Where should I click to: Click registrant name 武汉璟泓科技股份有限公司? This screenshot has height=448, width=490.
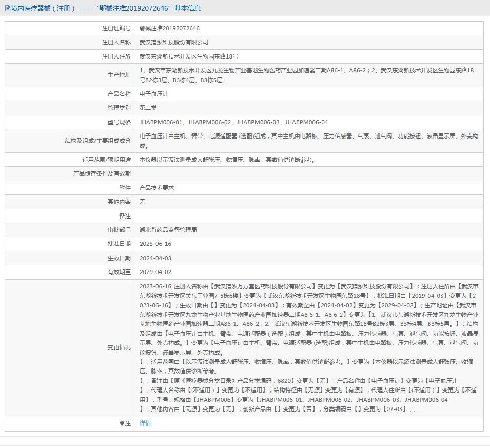pos(174,42)
